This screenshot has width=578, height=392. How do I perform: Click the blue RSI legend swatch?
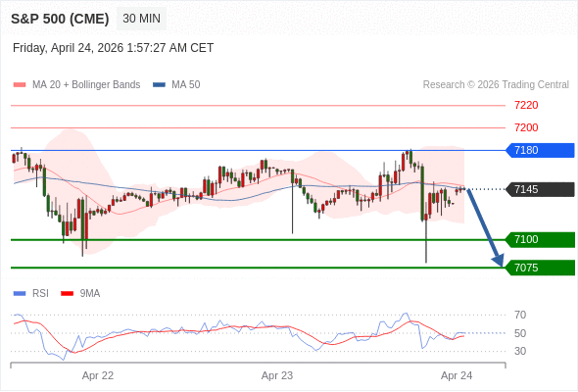pyautogui.click(x=20, y=294)
